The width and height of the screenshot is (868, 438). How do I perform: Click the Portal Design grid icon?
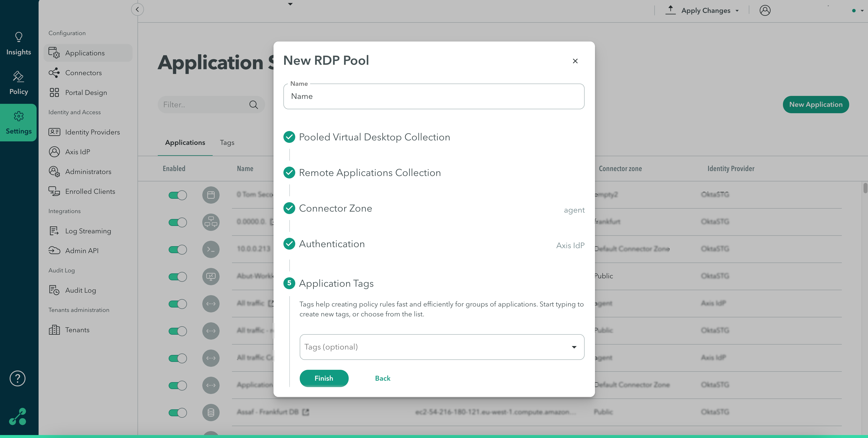tap(54, 92)
